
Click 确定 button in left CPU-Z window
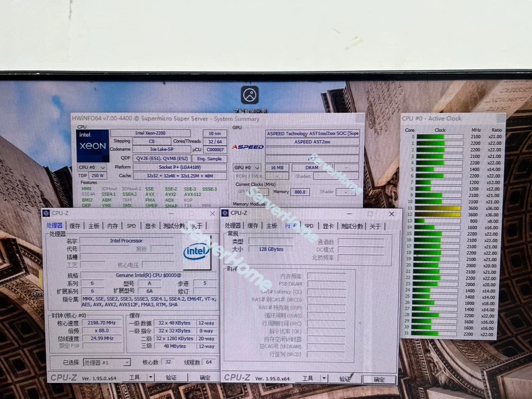pyautogui.click(x=205, y=377)
